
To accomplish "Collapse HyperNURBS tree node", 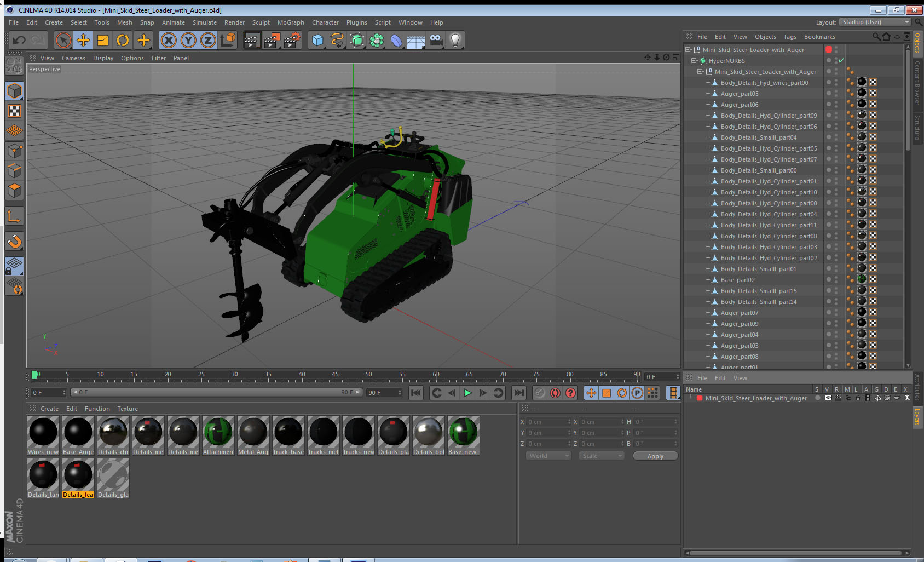I will coord(694,60).
